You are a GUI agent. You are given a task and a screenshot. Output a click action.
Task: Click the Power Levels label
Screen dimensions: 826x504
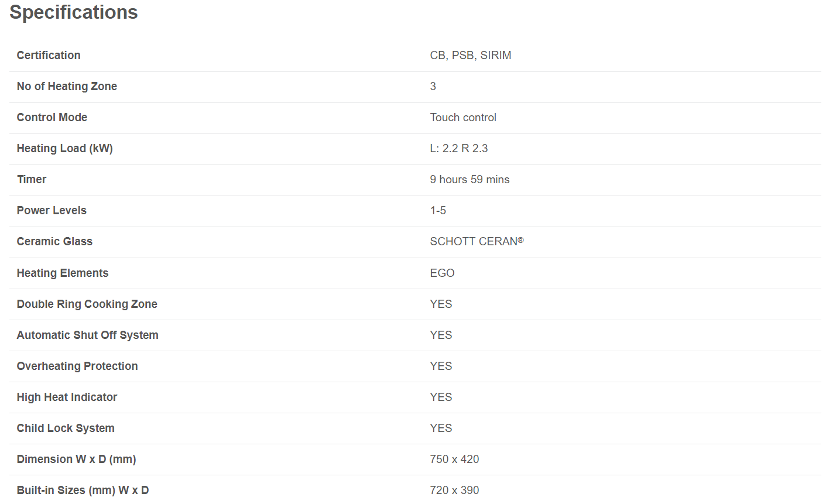pos(52,210)
